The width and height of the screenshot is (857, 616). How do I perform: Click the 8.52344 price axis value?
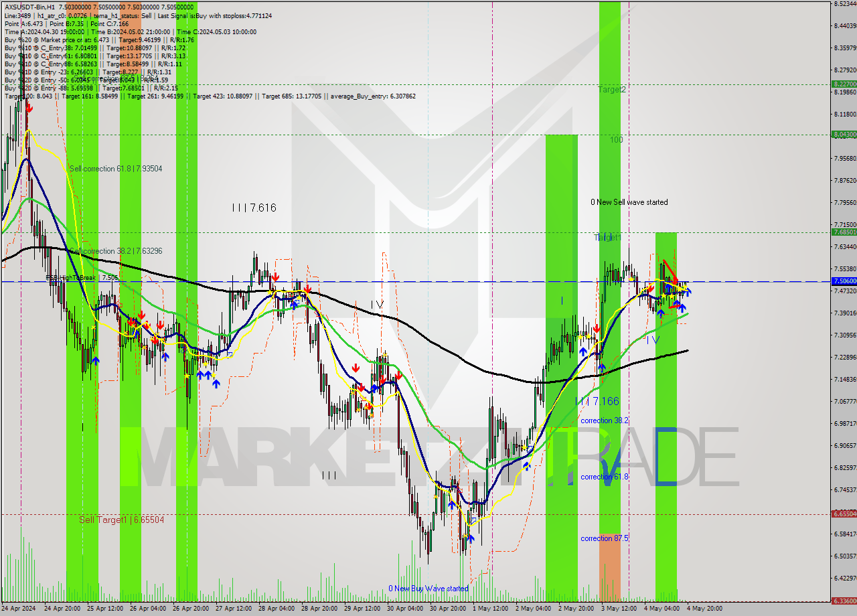[x=845, y=4]
